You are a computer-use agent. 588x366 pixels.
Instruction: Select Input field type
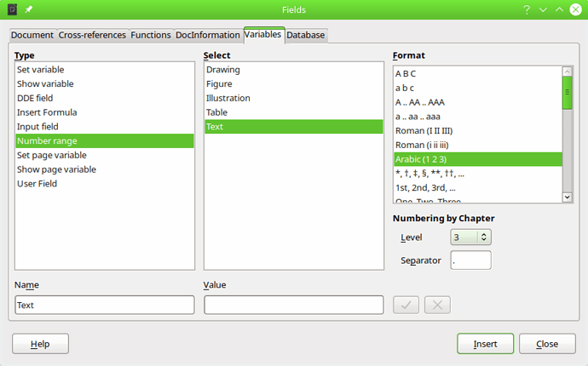click(x=105, y=127)
